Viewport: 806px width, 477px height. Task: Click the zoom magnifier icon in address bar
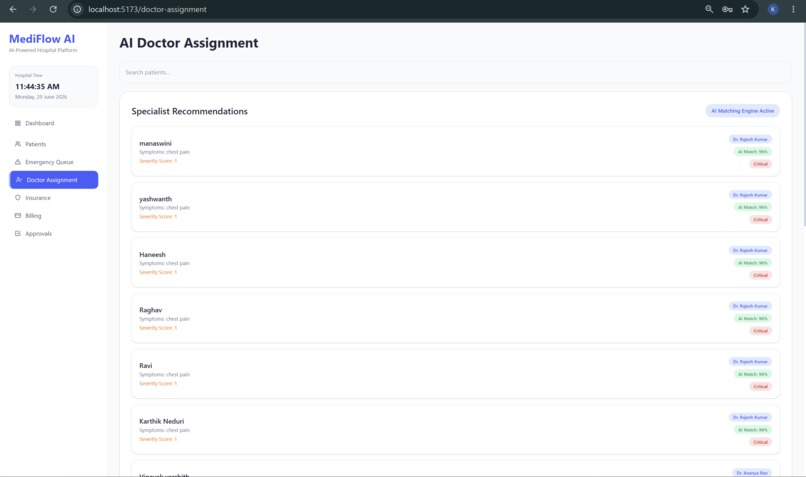pyautogui.click(x=709, y=9)
